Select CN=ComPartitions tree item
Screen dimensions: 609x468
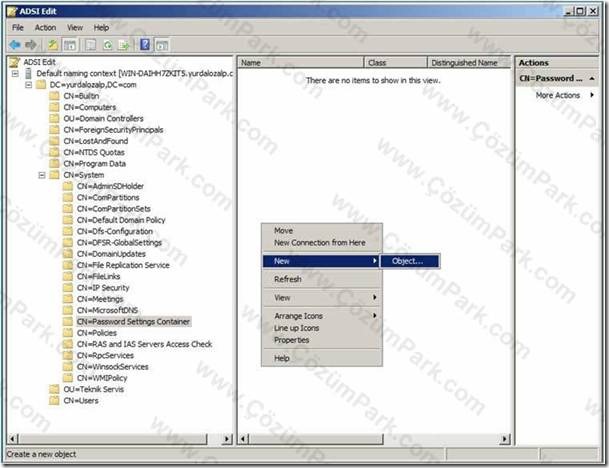point(108,197)
